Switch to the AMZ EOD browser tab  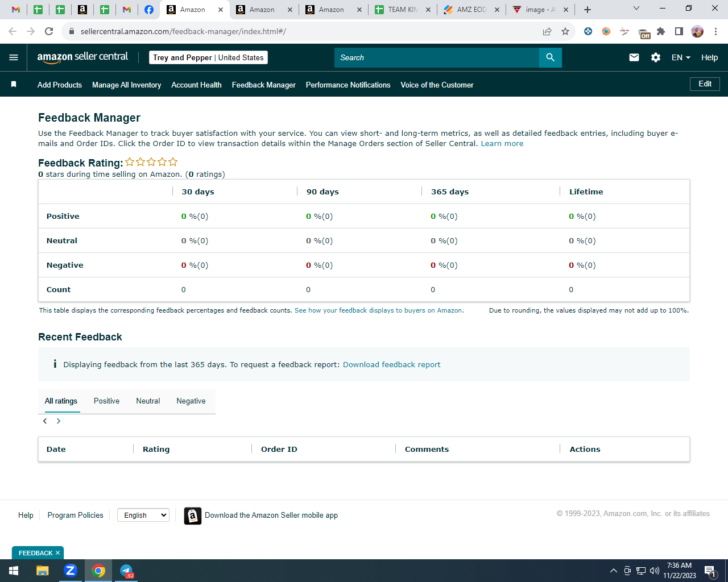[x=471, y=10]
